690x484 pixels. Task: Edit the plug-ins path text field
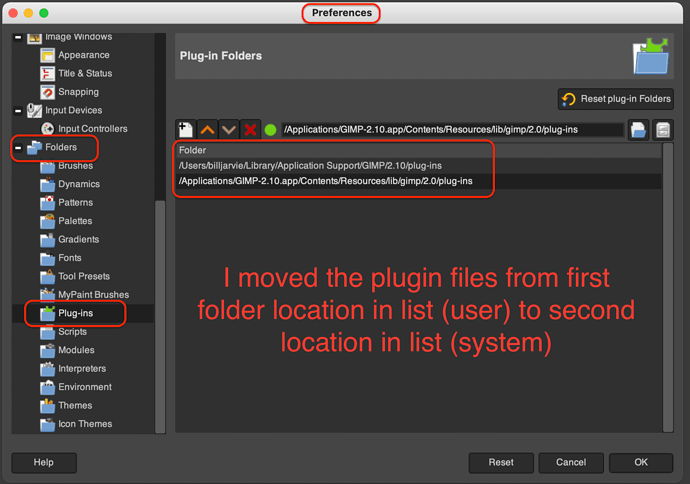click(452, 130)
